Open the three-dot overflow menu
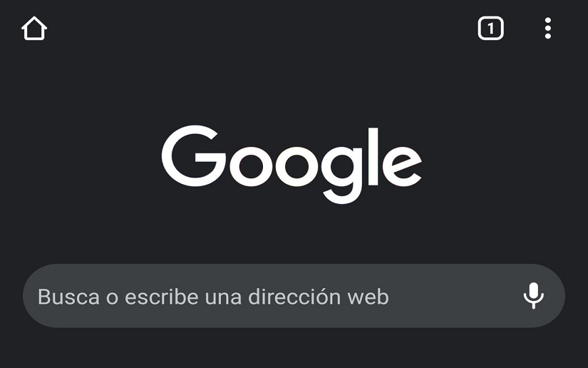Viewport: 588px width, 368px height. 548,28
